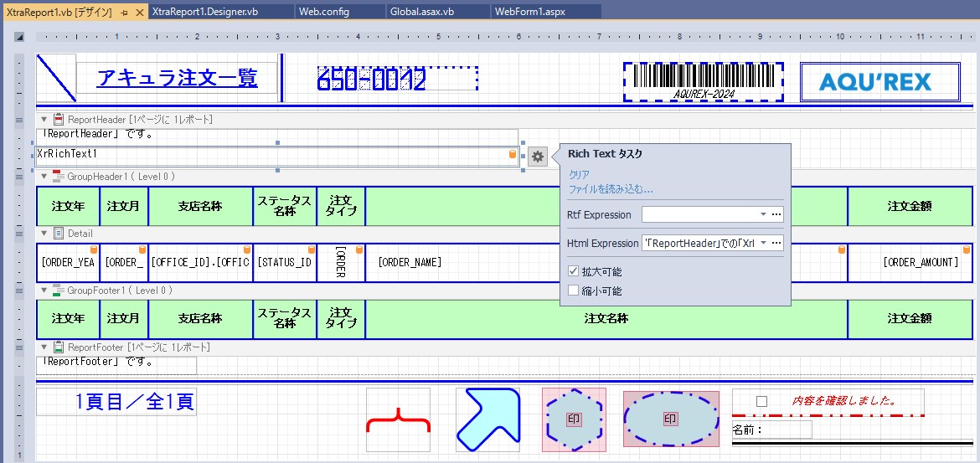Enable the 縮小可能 checkbox
Screen dimensions: 980x463
pos(573,291)
